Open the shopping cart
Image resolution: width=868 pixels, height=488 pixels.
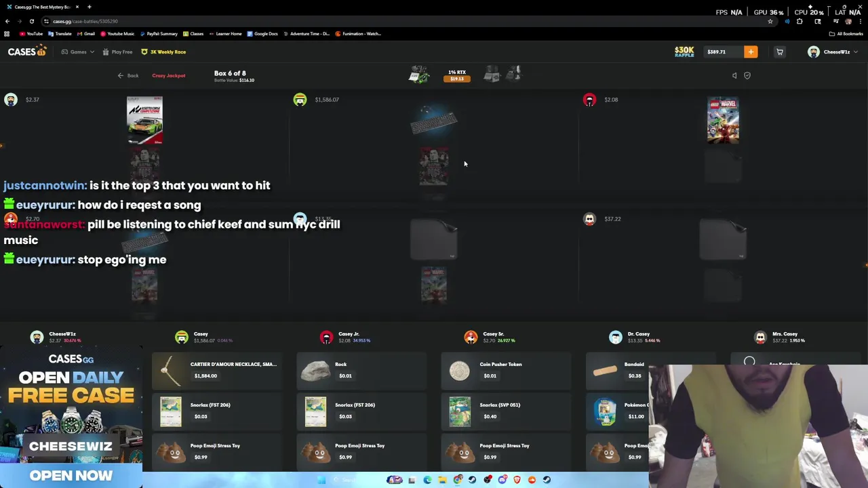click(x=780, y=52)
